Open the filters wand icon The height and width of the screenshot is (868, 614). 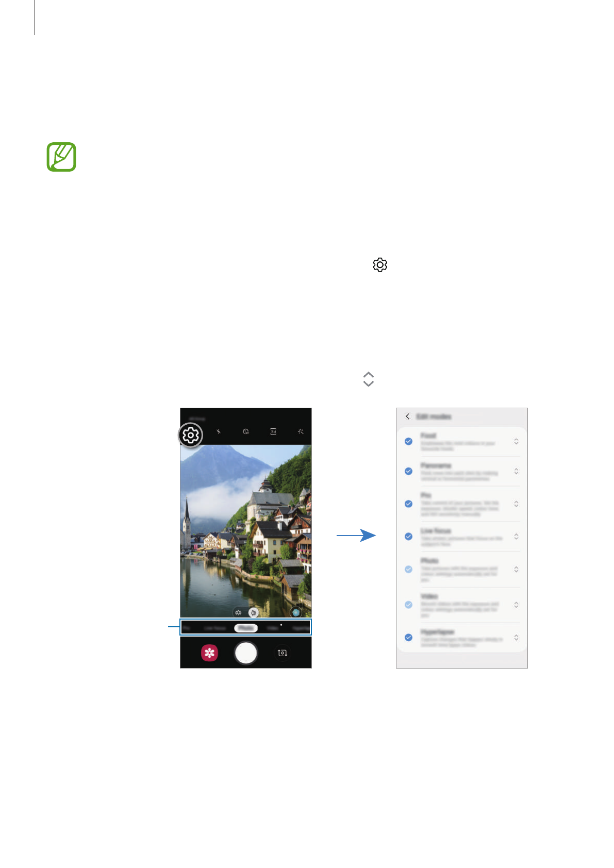pos(301,431)
